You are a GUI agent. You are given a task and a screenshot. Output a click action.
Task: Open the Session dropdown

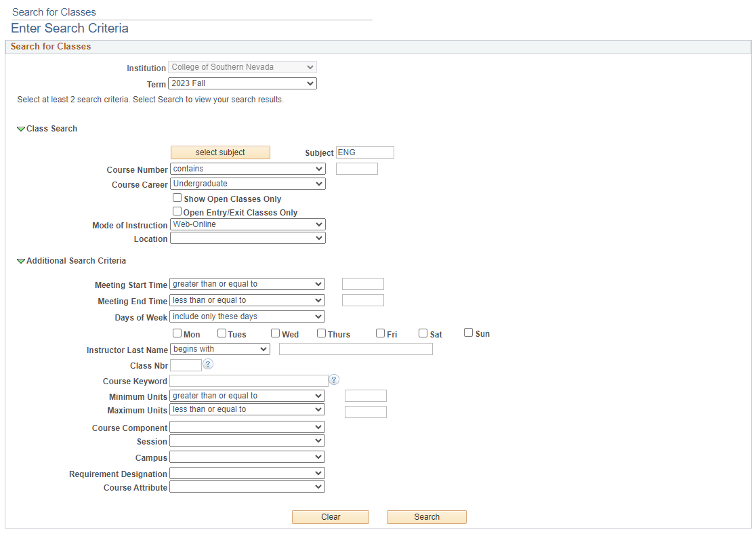click(247, 441)
